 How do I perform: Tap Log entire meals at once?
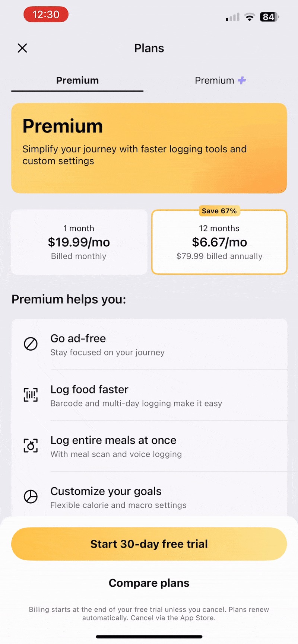pos(149,446)
